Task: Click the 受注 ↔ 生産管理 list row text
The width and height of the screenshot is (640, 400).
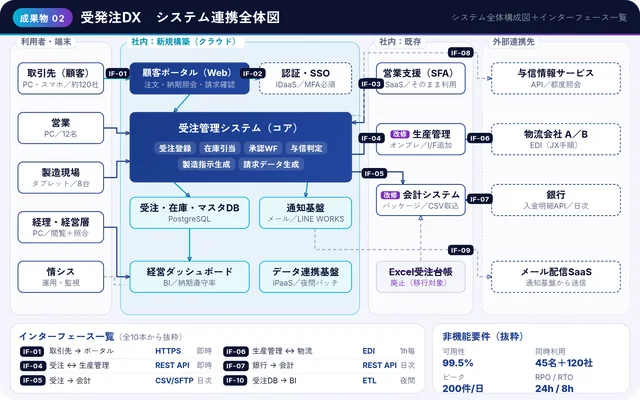Action: pyautogui.click(x=79, y=365)
